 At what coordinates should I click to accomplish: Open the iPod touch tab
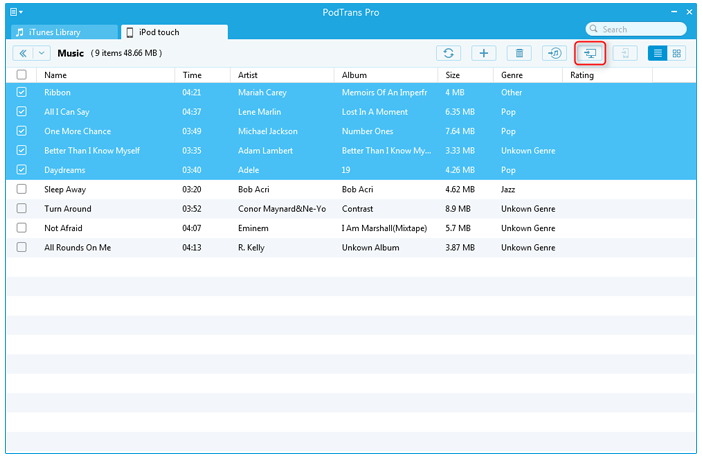coord(174,32)
